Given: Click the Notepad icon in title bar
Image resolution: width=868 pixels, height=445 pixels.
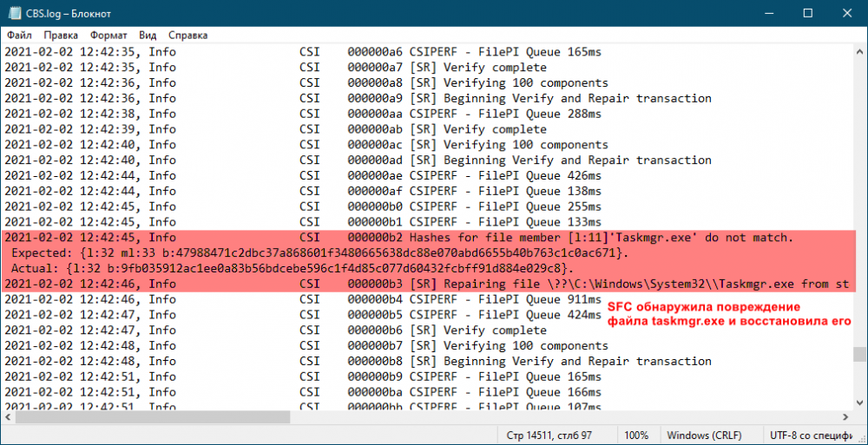Looking at the screenshot, I should click(x=15, y=13).
